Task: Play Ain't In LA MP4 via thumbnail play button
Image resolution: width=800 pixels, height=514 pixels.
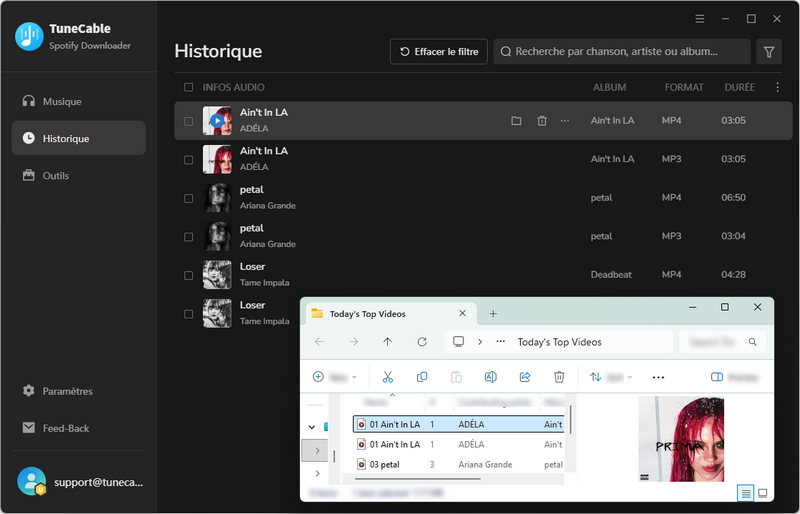Action: [x=217, y=121]
